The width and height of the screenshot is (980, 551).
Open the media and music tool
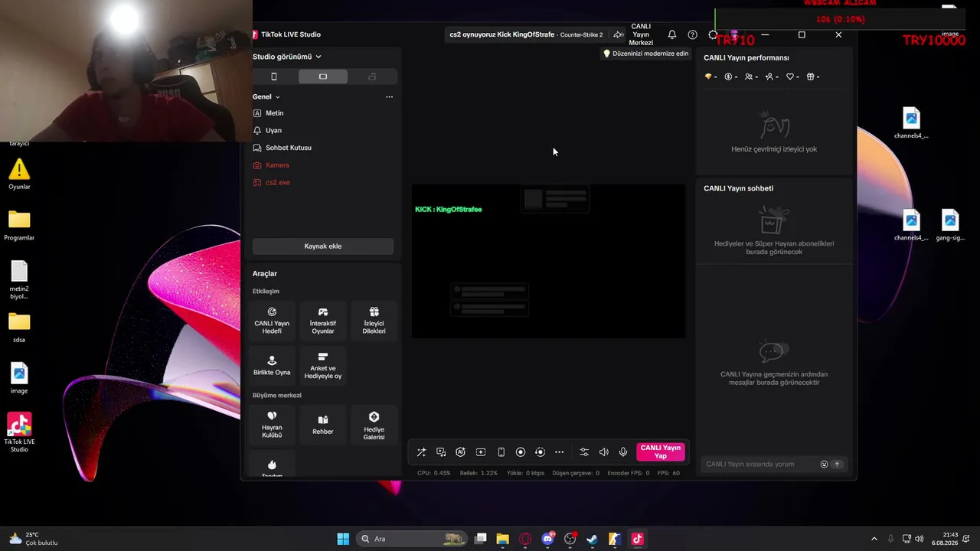click(x=441, y=452)
